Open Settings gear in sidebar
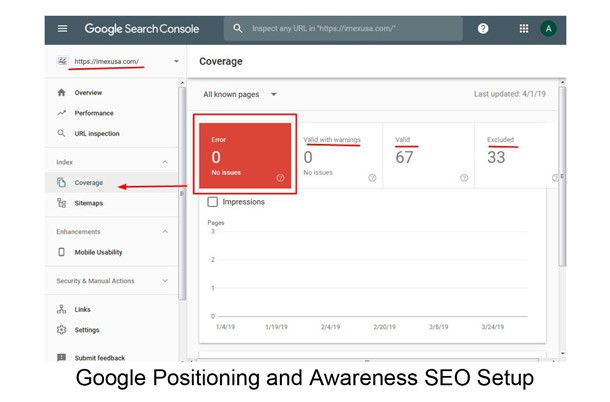 pyautogui.click(x=61, y=330)
